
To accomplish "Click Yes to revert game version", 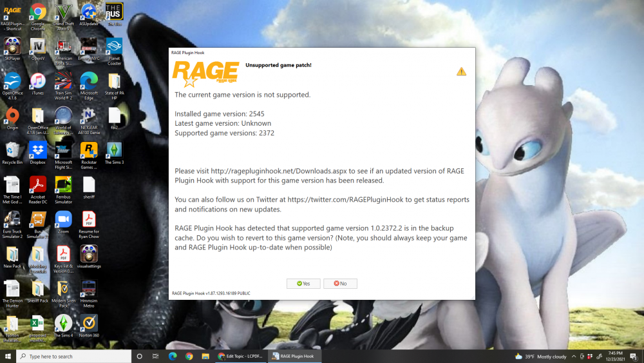I will pyautogui.click(x=303, y=284).
